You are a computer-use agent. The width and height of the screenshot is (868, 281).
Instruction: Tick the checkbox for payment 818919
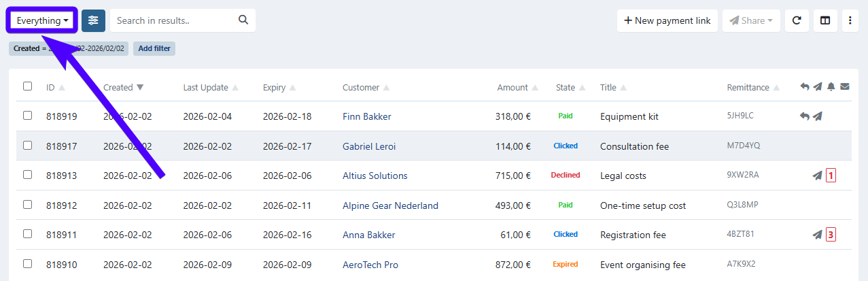click(28, 116)
